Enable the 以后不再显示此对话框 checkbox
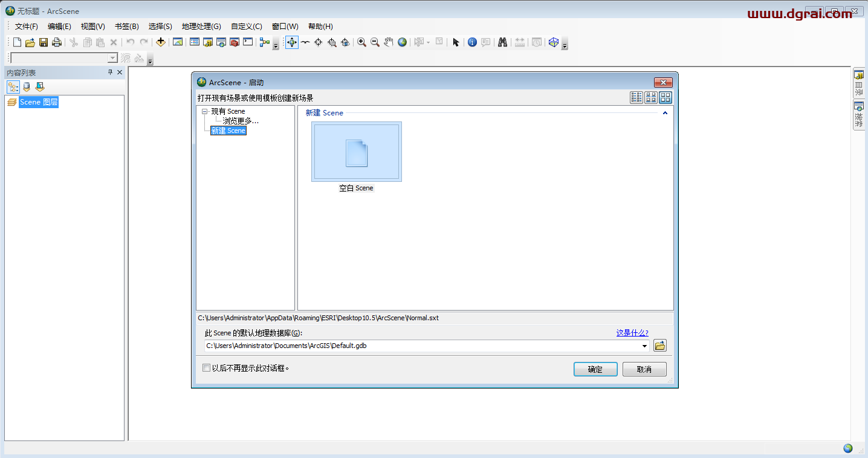868x458 pixels. pos(206,367)
